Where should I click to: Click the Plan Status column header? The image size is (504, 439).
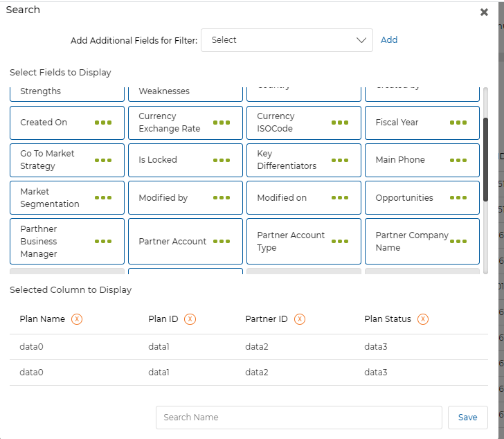tap(388, 319)
